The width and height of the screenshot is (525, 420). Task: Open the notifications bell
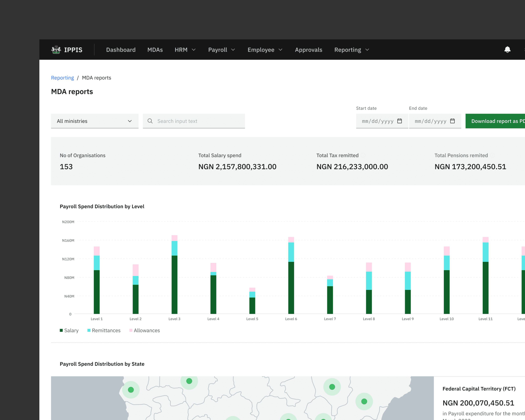click(x=507, y=50)
